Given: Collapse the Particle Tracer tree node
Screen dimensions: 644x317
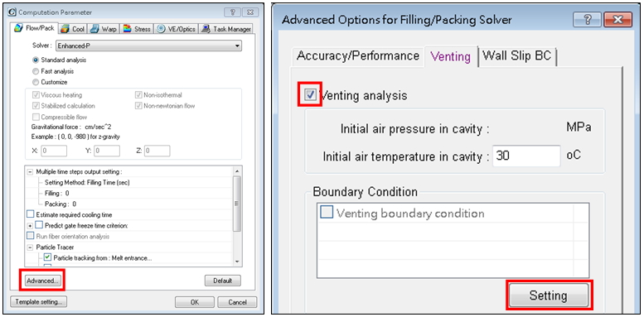Looking at the screenshot, I should pos(30,247).
